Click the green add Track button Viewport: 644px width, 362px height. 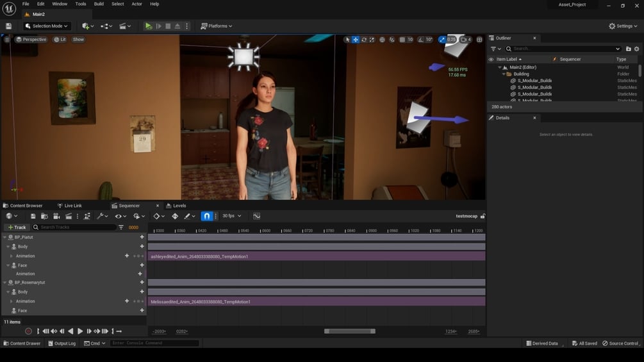pos(17,227)
